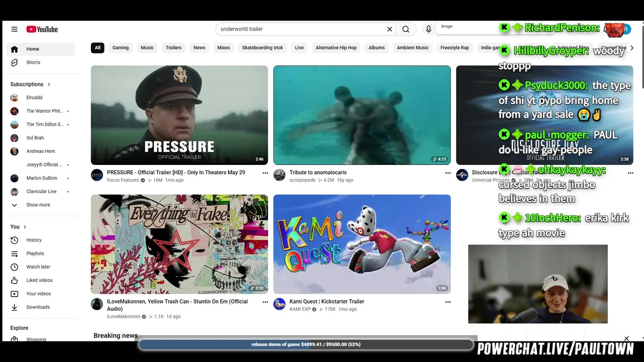644x362 pixels.
Task: Select the Live filter chip
Action: tap(299, 48)
